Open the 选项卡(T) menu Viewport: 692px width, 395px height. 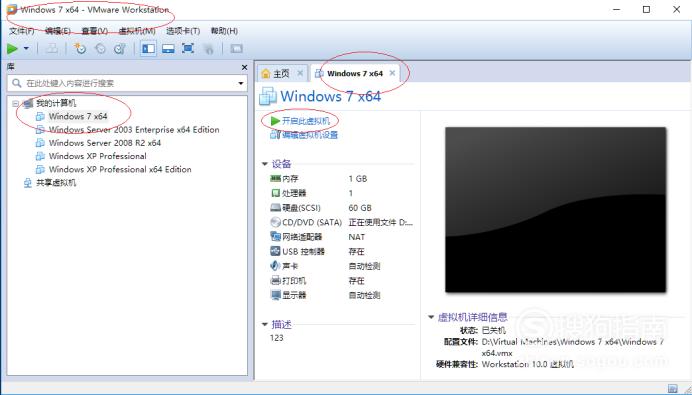pos(183,31)
